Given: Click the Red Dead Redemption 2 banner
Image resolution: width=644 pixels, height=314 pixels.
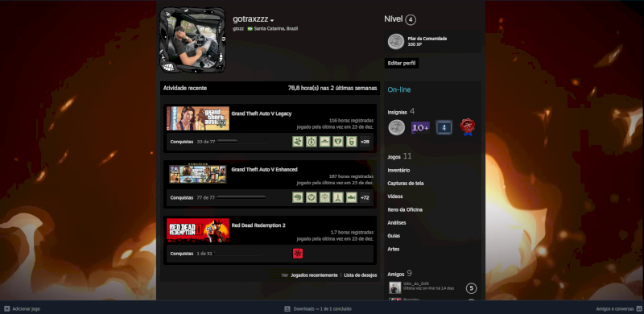Looking at the screenshot, I should pos(198,230).
